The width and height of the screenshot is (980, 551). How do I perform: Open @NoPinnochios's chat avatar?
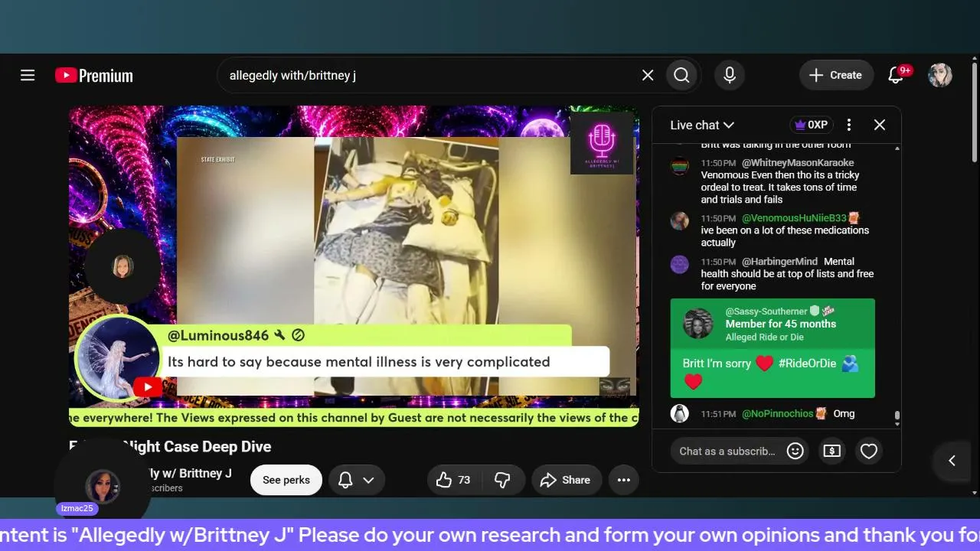[680, 413]
